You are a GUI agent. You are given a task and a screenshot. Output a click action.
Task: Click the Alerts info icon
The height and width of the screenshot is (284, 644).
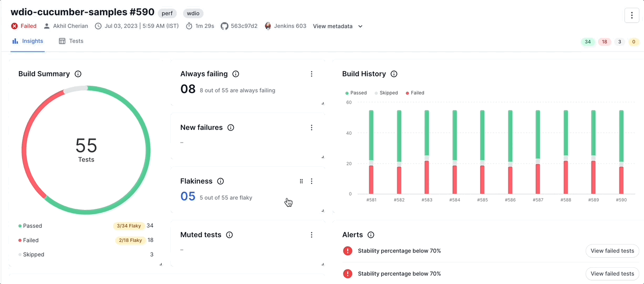tap(371, 235)
